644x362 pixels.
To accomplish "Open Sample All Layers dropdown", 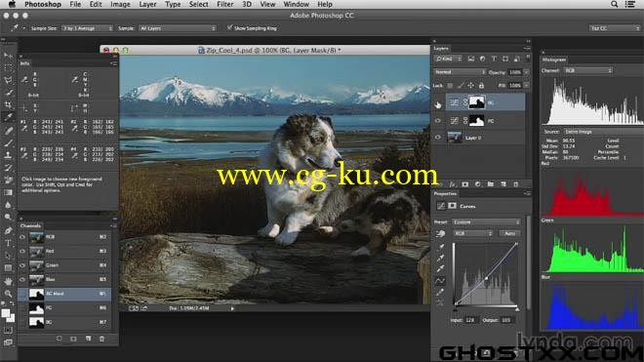I will coord(178,28).
